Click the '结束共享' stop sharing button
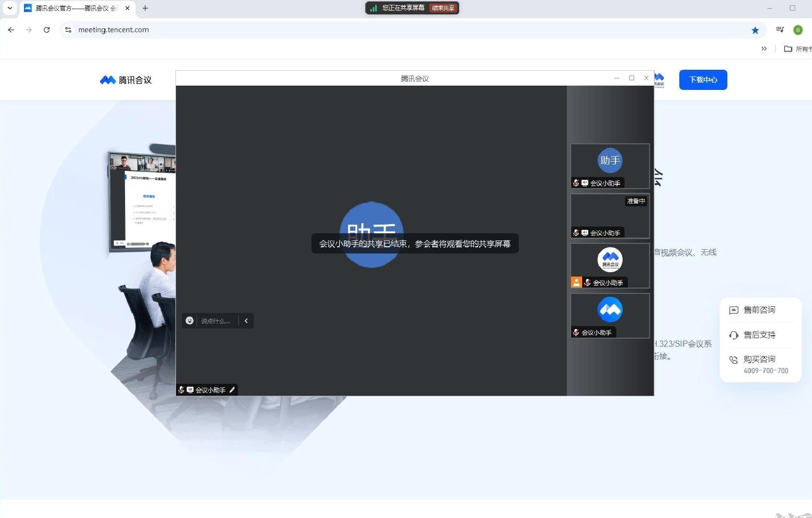 click(443, 8)
